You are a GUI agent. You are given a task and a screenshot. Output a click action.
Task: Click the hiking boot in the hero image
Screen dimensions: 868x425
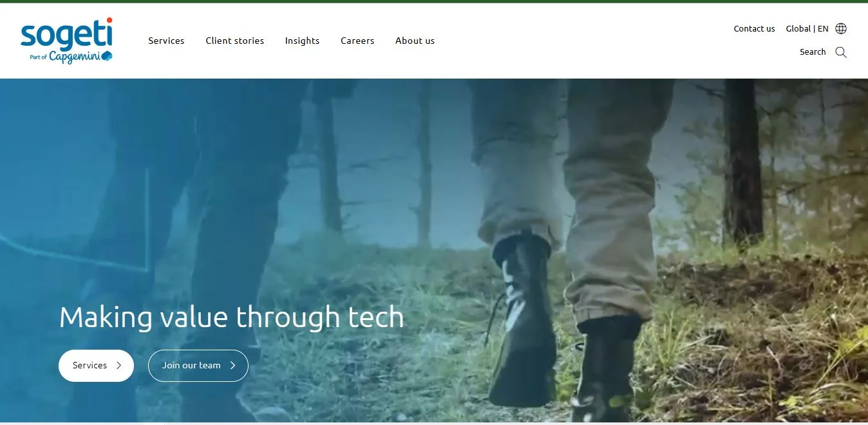pyautogui.click(x=523, y=322)
